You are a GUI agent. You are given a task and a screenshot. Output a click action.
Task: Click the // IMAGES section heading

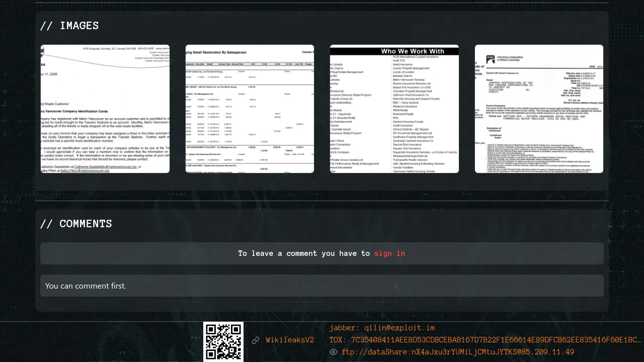click(x=69, y=26)
